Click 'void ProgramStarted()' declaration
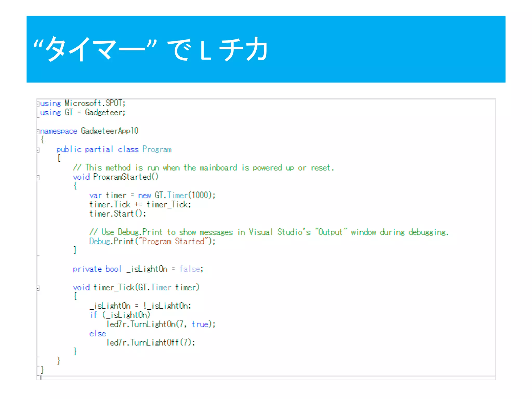The height and width of the screenshot is (399, 532). 116,177
